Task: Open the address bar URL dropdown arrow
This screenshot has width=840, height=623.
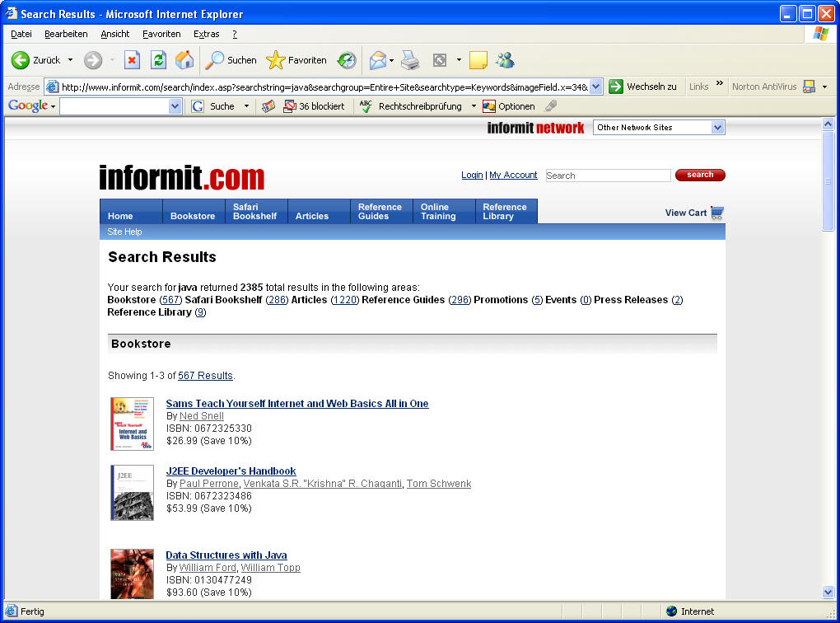Action: coord(596,87)
